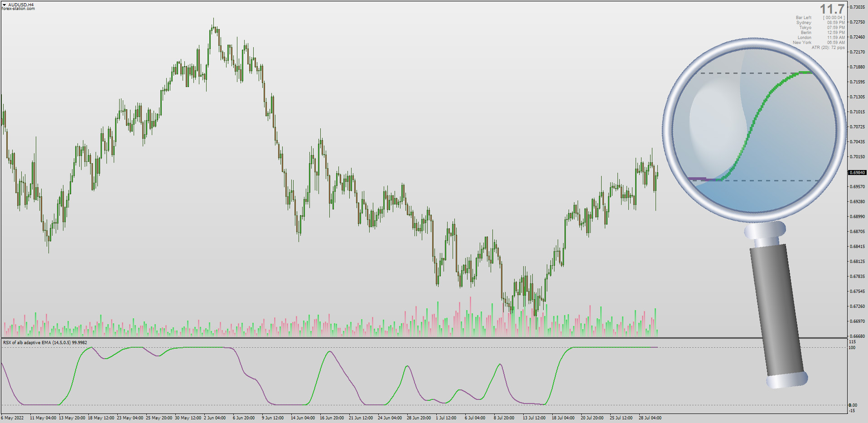
Task: Click the 0.68990 price axis label
Action: pyautogui.click(x=858, y=217)
